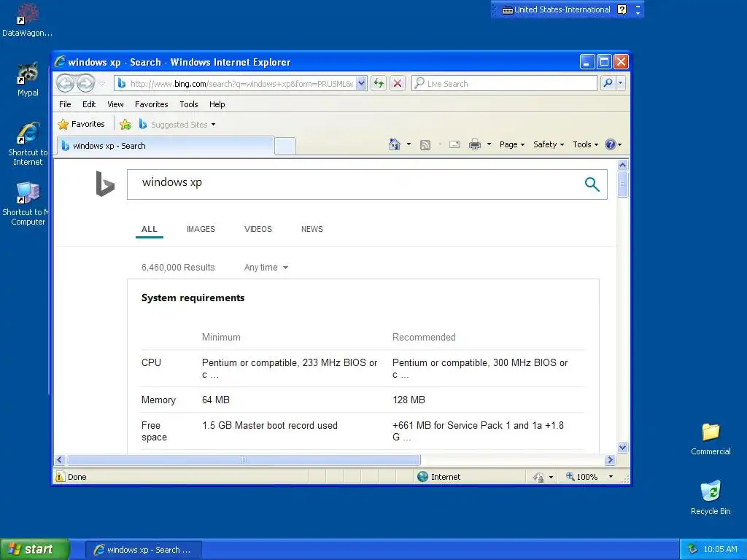747x560 pixels.
Task: Open the recent pages dropdown arrow
Action: pos(101,84)
